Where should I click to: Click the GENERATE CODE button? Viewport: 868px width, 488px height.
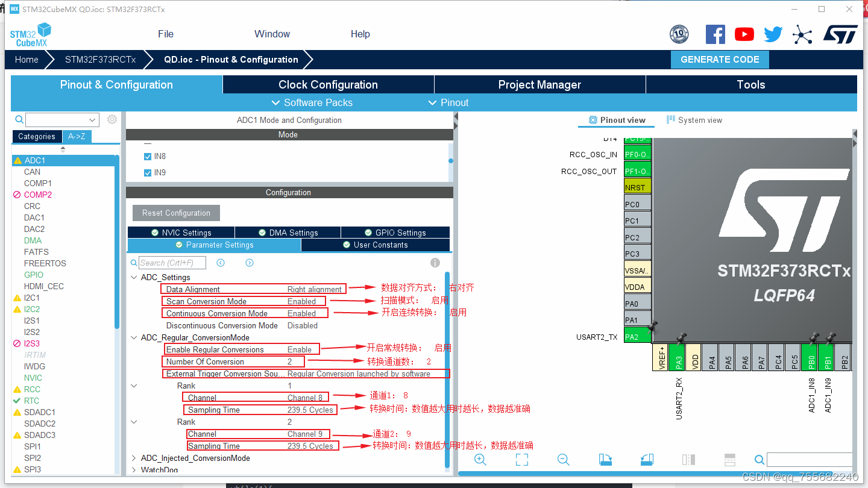coord(720,60)
